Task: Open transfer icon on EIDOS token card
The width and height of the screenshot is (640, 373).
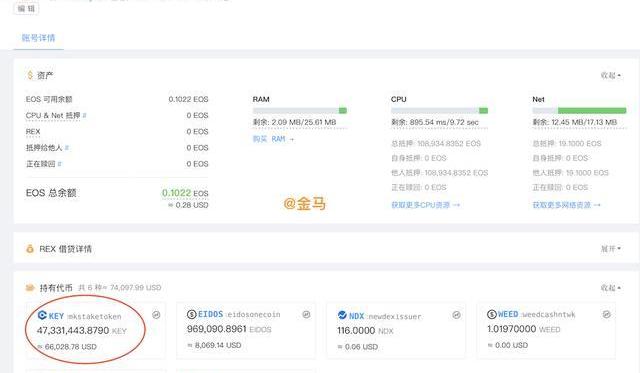Action: tap(306, 314)
